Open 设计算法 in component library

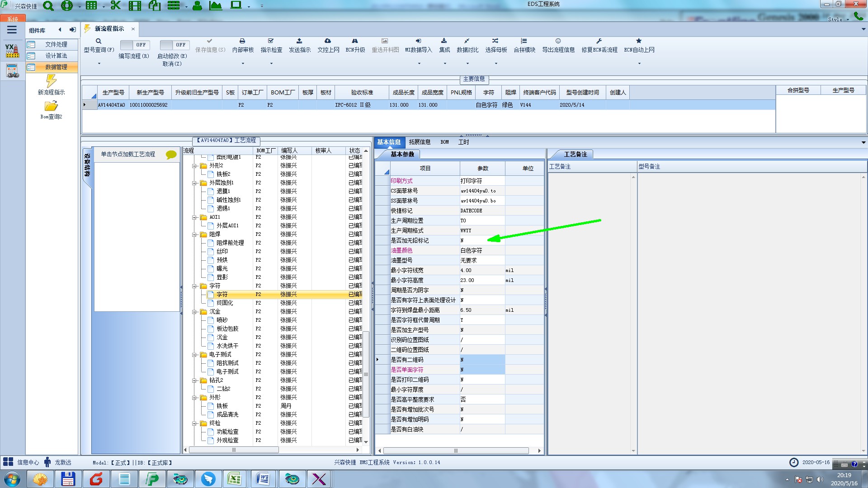coord(52,56)
